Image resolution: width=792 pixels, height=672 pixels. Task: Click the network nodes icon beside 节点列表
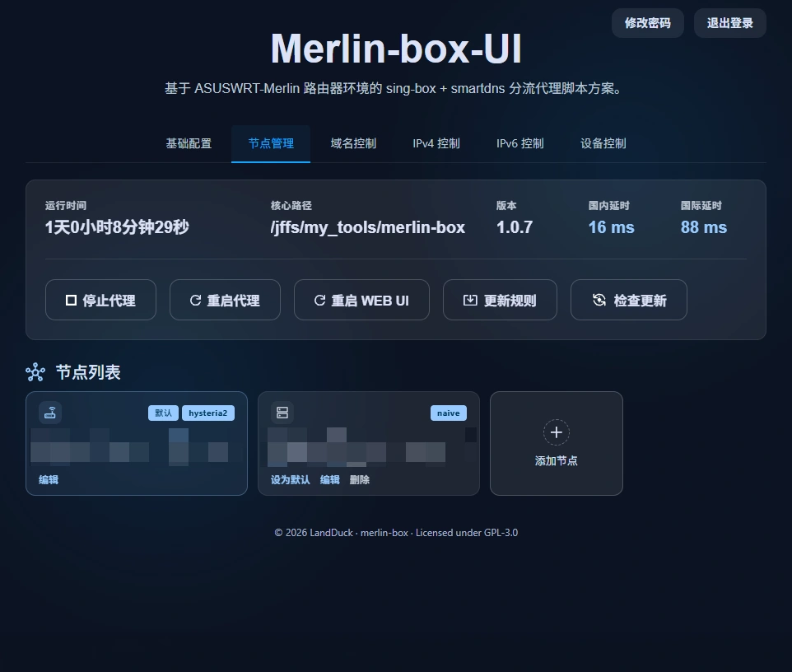coord(35,372)
